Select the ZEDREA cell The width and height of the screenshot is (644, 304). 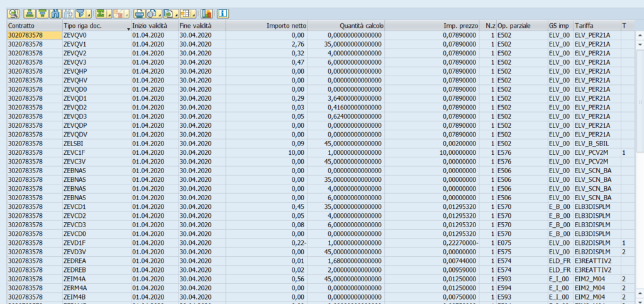point(96,261)
